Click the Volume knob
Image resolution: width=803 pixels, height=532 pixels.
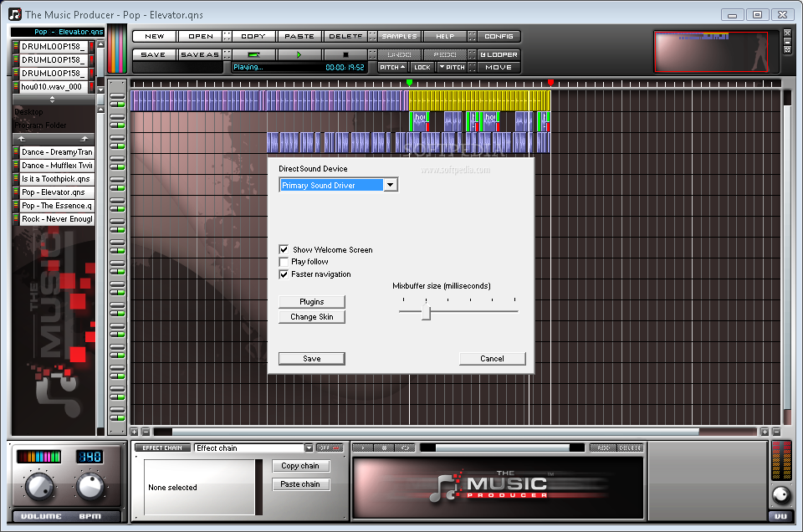(39, 487)
